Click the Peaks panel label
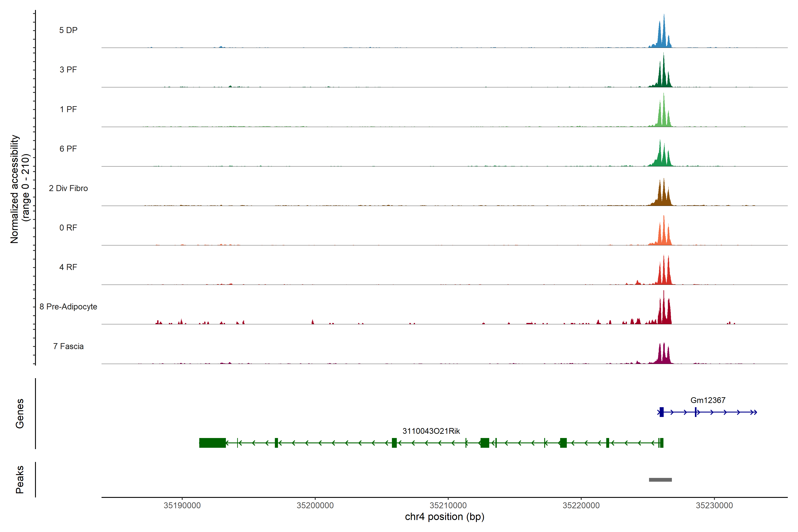Image resolution: width=798 pixels, height=532 pixels. click(20, 479)
